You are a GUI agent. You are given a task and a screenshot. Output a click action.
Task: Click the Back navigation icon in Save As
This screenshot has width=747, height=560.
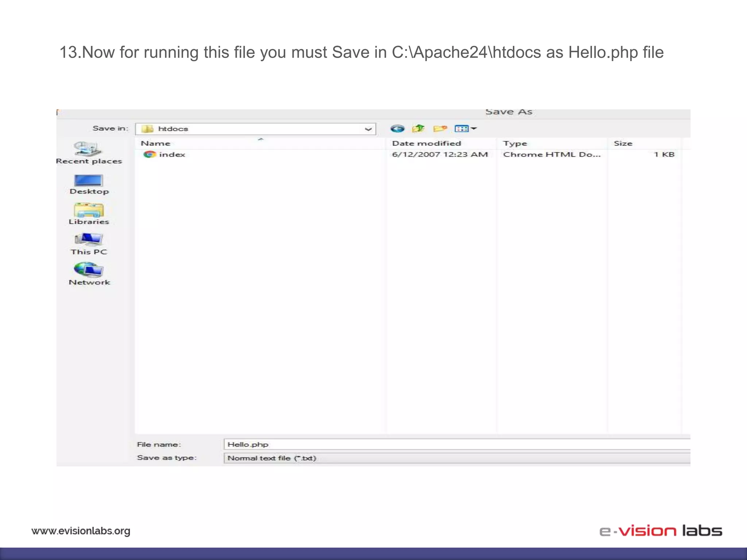pos(397,129)
